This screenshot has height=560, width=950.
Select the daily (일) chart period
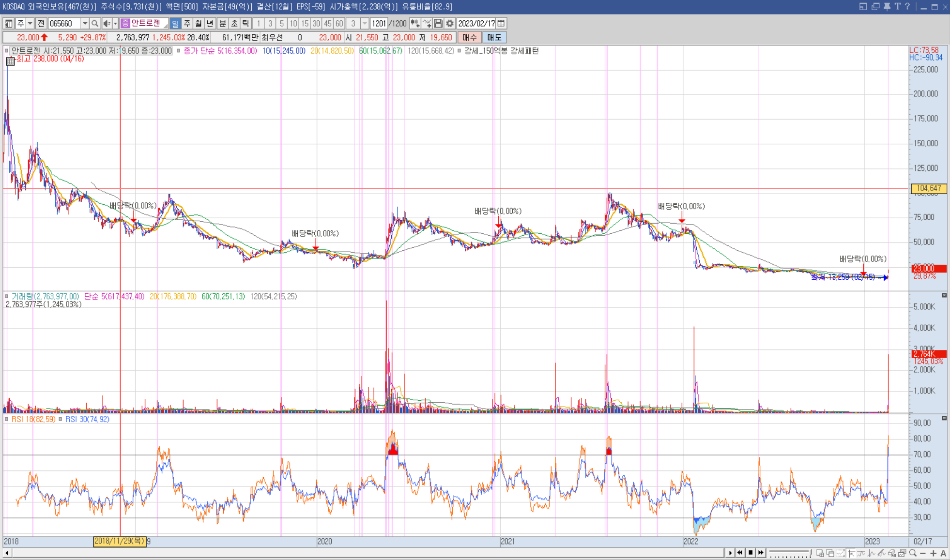(175, 23)
